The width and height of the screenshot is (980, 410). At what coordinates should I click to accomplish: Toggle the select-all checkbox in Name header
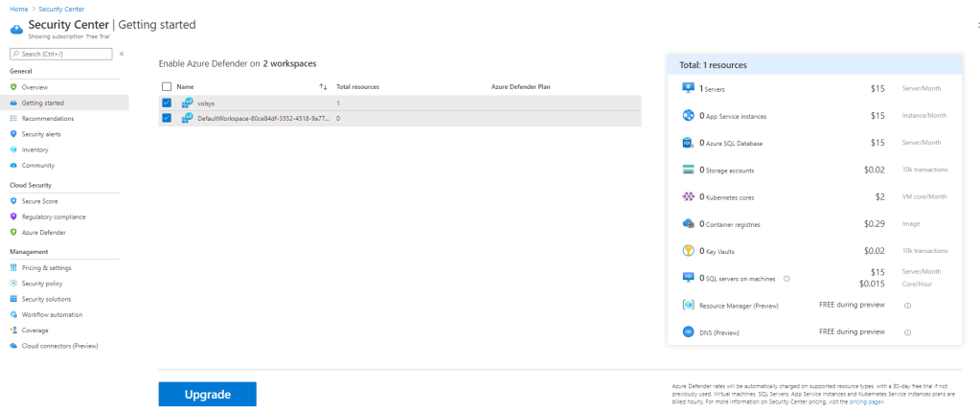click(x=167, y=86)
